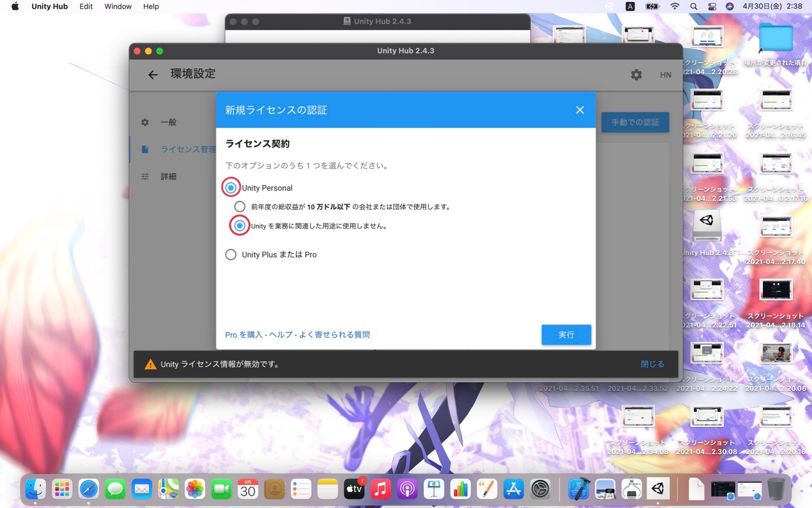Select the 詳細 sliders icon in the sidebar
Screen dimensions: 812x508
tap(145, 177)
